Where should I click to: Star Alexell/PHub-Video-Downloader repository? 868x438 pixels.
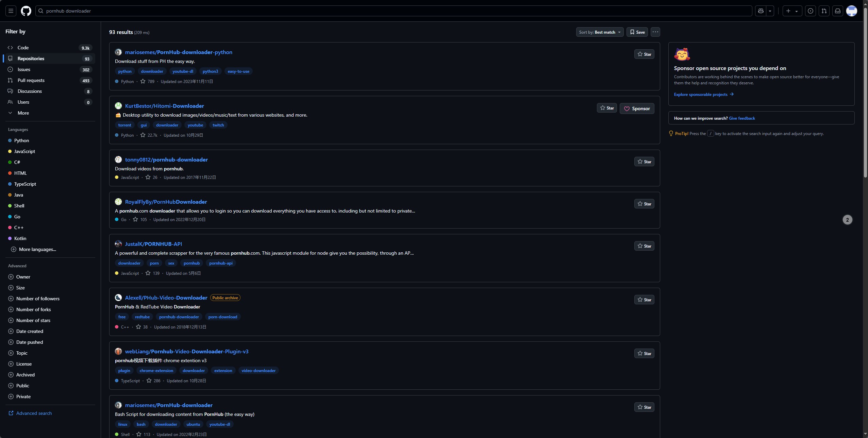coord(644,300)
